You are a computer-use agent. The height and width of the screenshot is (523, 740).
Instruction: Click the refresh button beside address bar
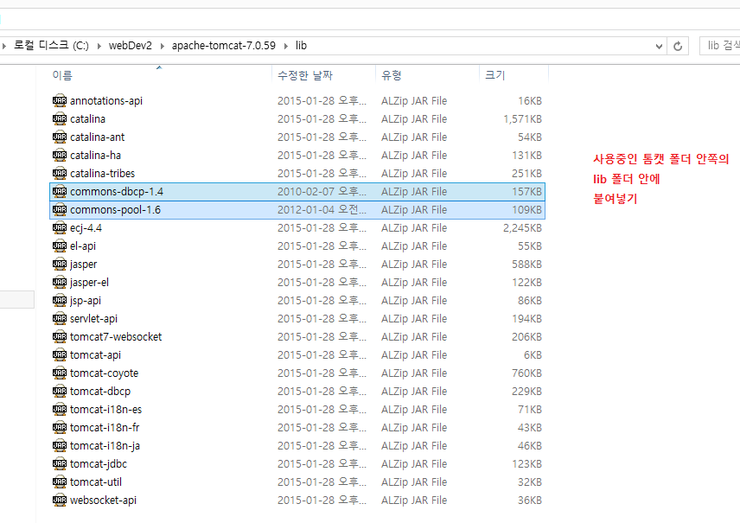679,46
